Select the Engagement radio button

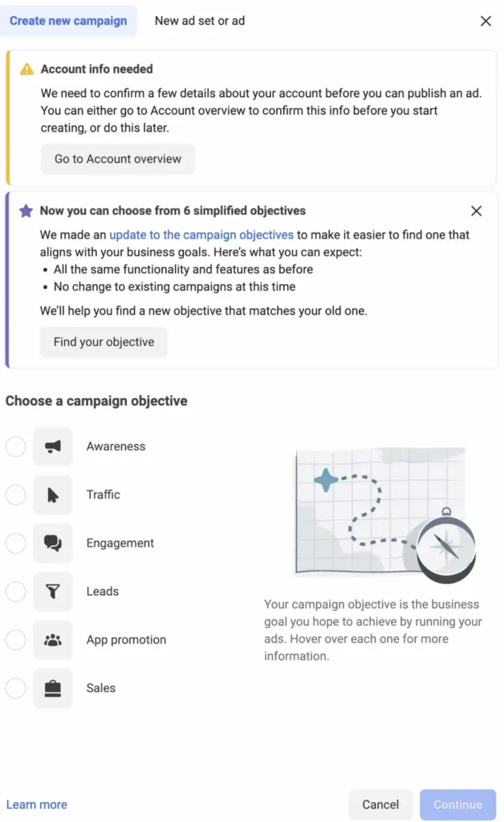click(x=15, y=543)
